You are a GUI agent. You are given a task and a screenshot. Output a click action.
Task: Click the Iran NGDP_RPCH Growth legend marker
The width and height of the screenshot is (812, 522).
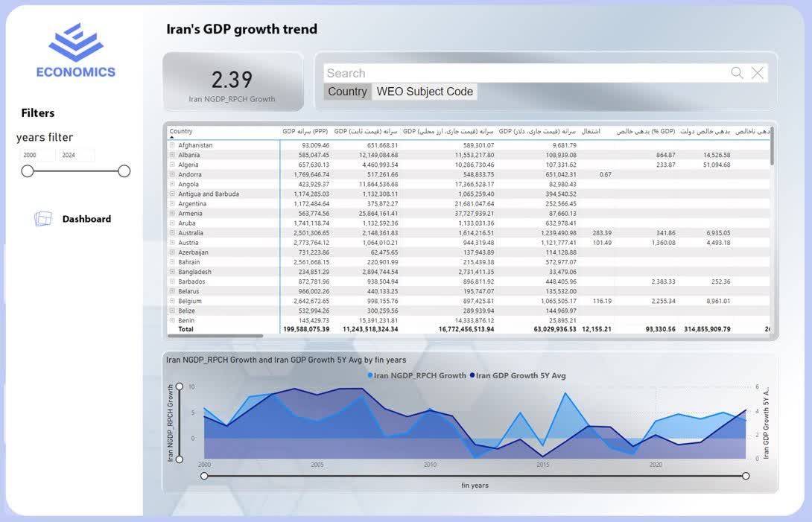coord(370,376)
